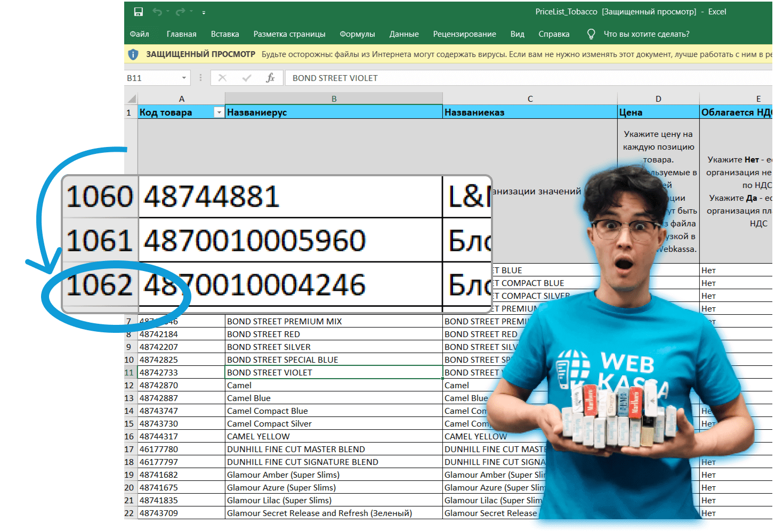Click the Select All corner triangle
The image size is (783, 532).
click(131, 99)
